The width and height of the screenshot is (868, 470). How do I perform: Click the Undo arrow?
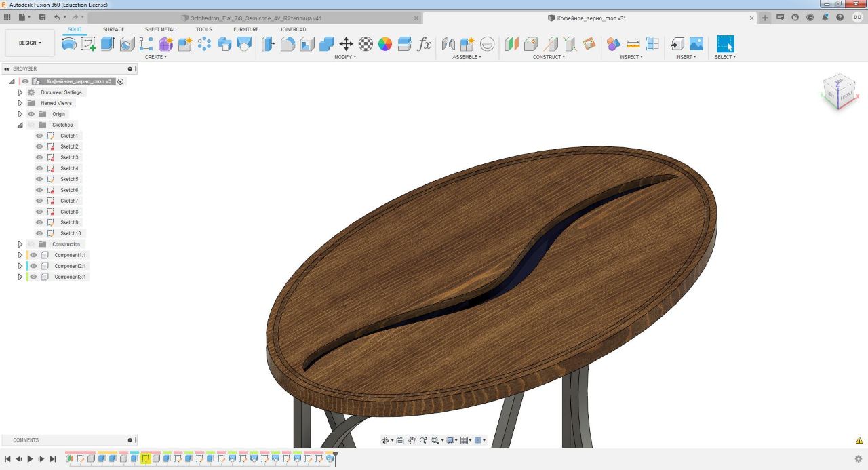(57, 17)
